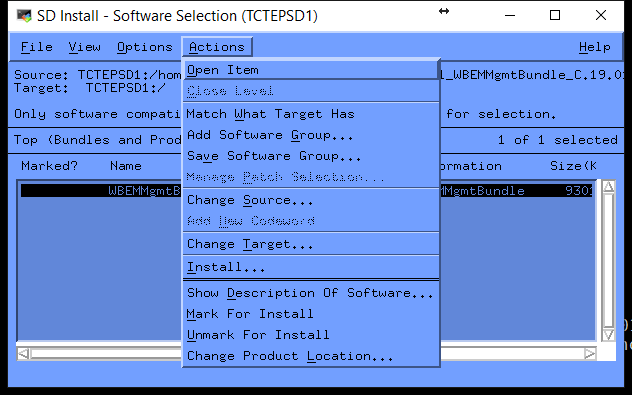This screenshot has height=395, width=632.
Task: Minimize the SD Install window
Action: [510, 15]
